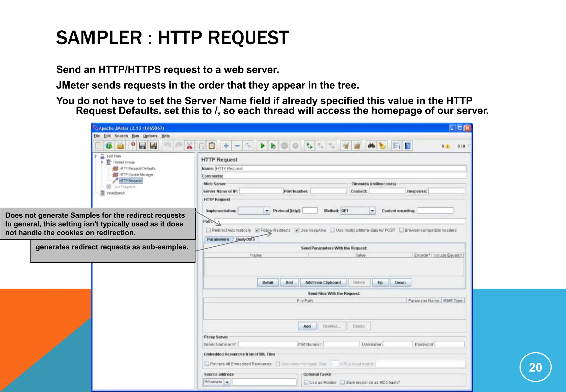566x392 pixels.
Task: Click the Save floppy disk icon
Action: [142, 146]
